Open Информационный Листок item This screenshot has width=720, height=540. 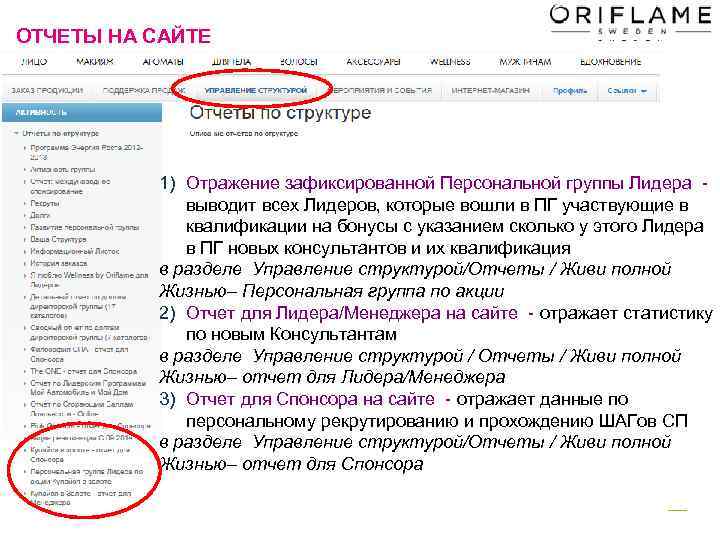(x=74, y=251)
